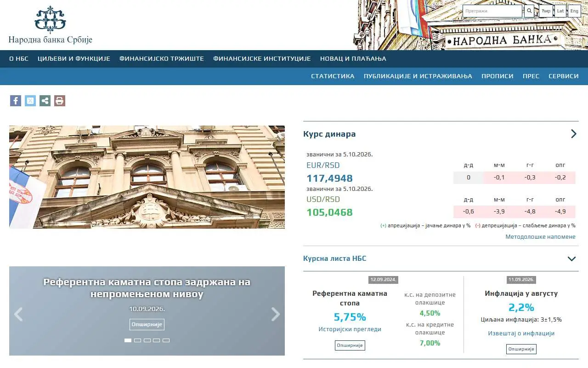
Task: Select the second slide indicator dot
Action: [x=137, y=340]
